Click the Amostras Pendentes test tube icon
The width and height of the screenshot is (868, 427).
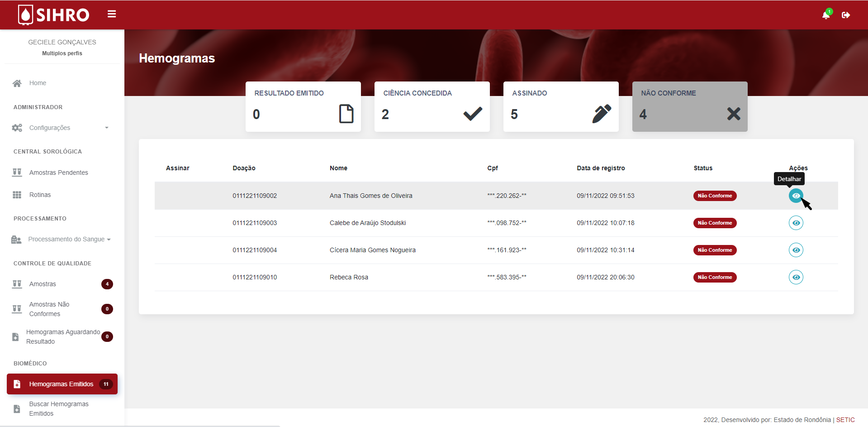(x=17, y=173)
